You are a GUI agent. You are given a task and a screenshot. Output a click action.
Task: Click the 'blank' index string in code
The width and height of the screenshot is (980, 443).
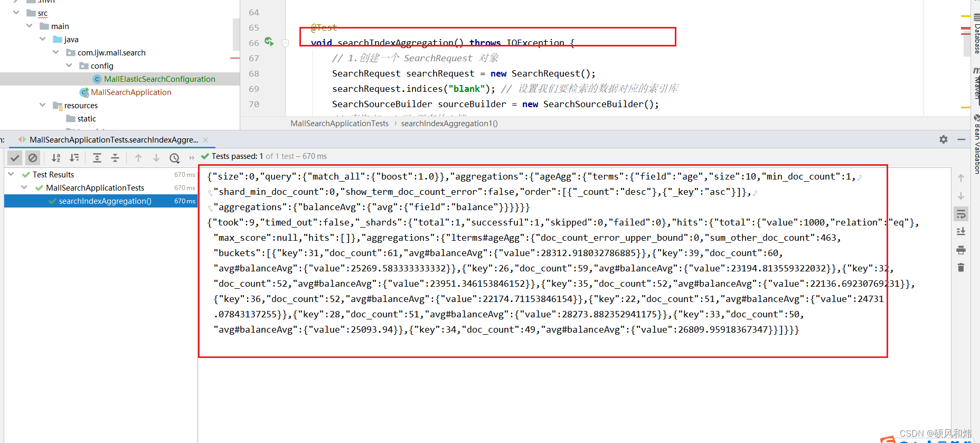click(467, 89)
